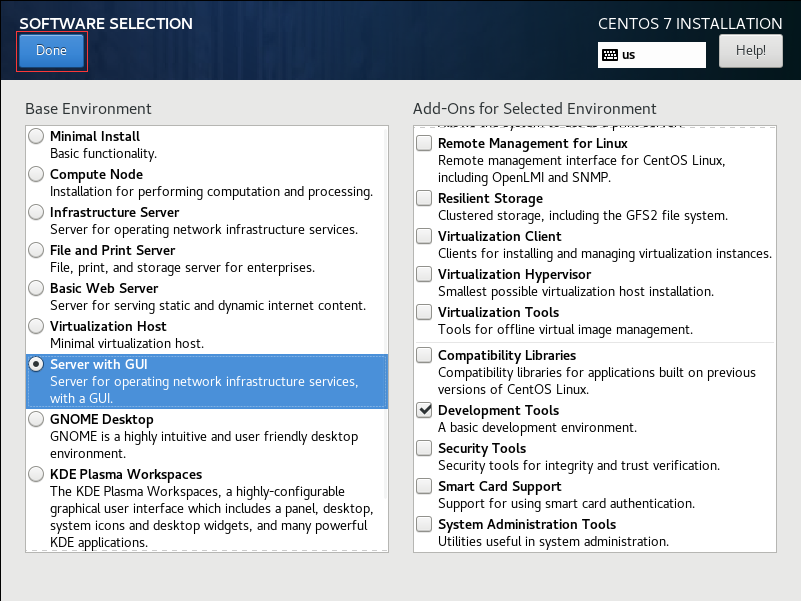
Task: Enable Virtualization Client checkbox
Action: click(x=424, y=236)
